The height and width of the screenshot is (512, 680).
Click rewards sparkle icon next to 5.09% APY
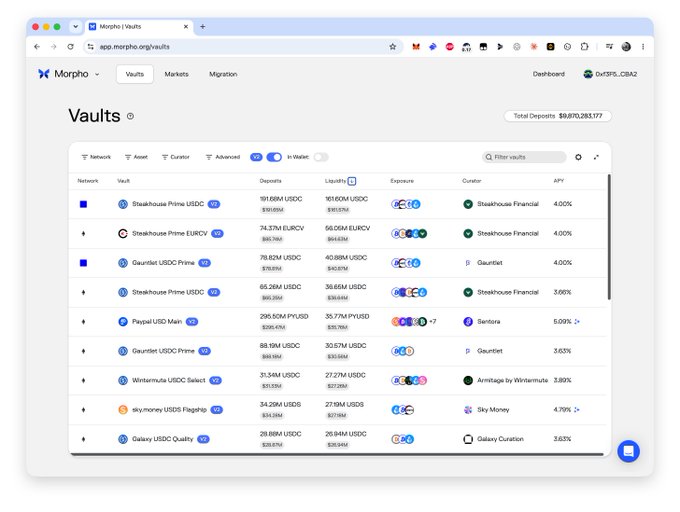[x=577, y=322]
